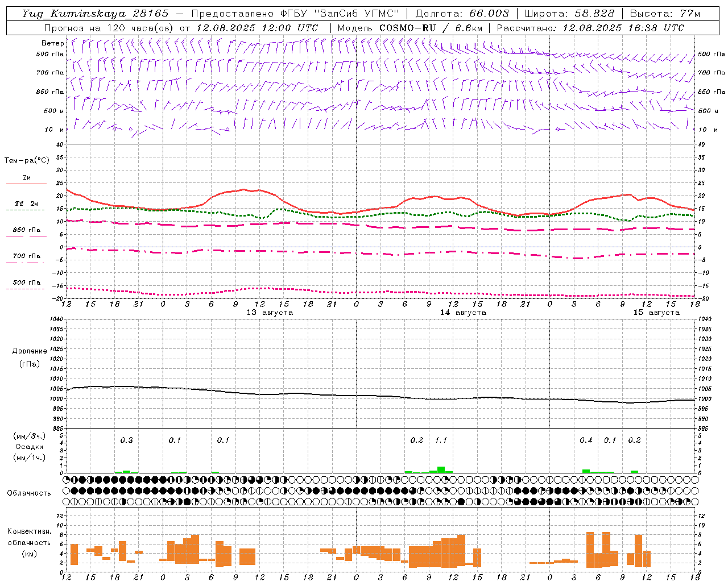Screen dimensions: 728x582
Task: Click the Модель COSMO-RU / 6.6км label
Action: click(x=410, y=28)
